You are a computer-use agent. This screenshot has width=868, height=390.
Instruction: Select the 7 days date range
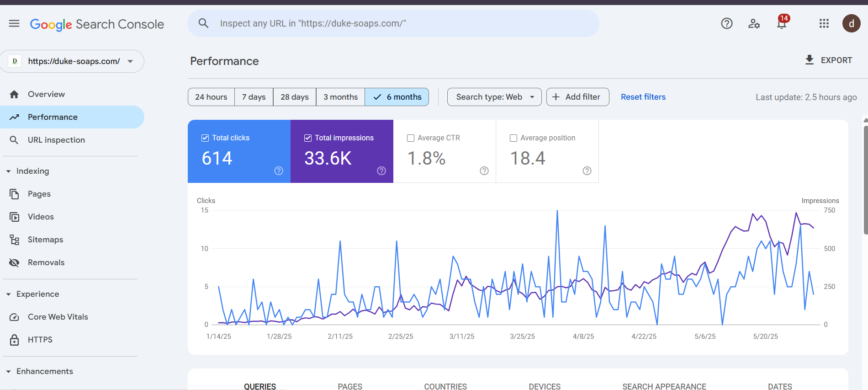pyautogui.click(x=254, y=97)
